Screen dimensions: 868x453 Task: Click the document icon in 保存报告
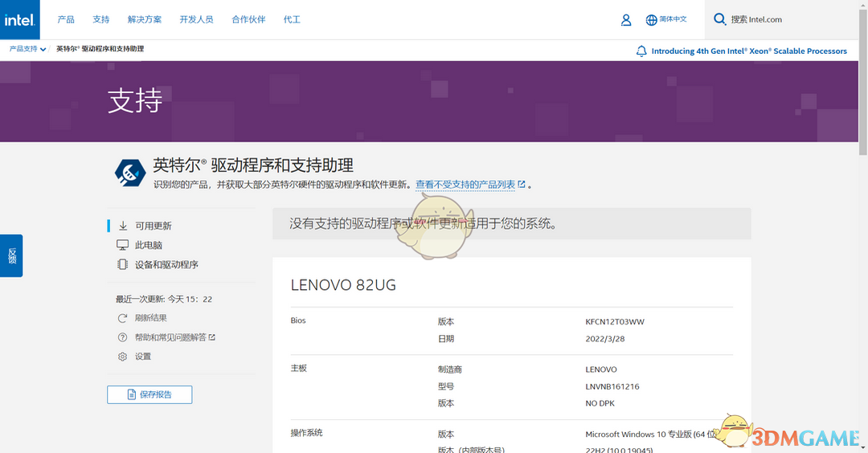pyautogui.click(x=131, y=394)
